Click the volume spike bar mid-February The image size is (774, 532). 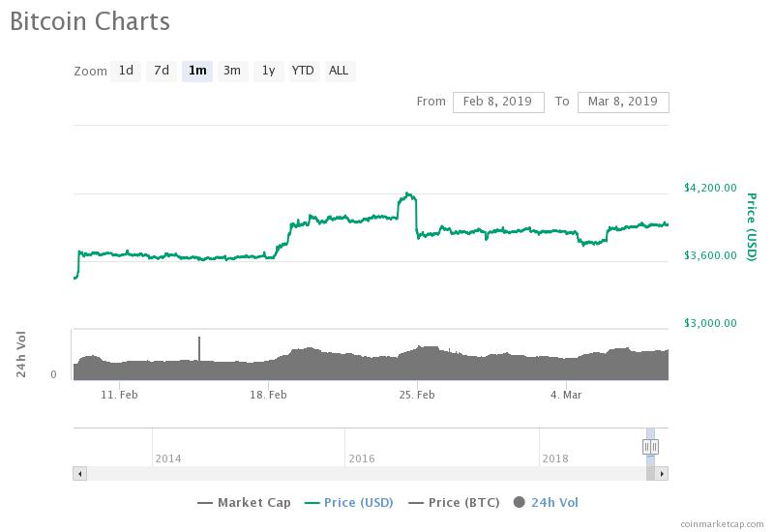point(199,348)
